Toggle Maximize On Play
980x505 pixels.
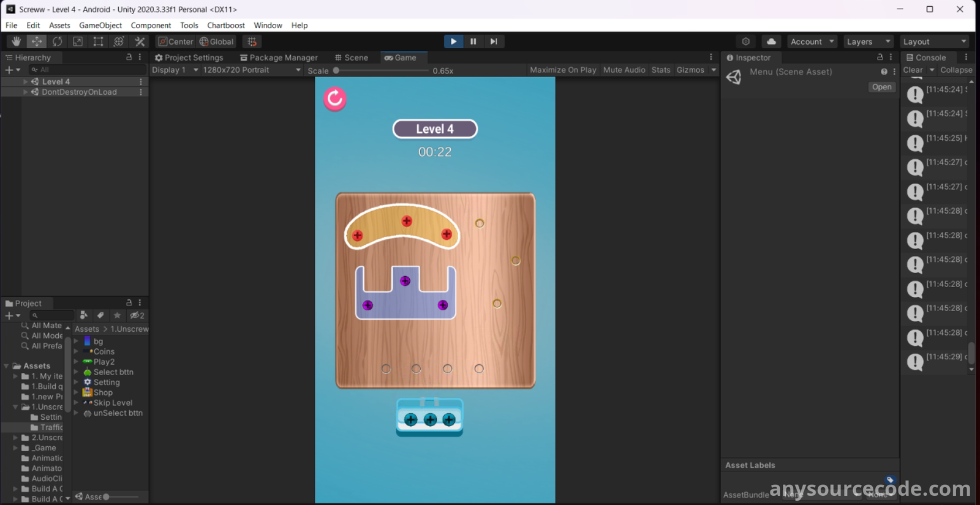click(x=563, y=70)
